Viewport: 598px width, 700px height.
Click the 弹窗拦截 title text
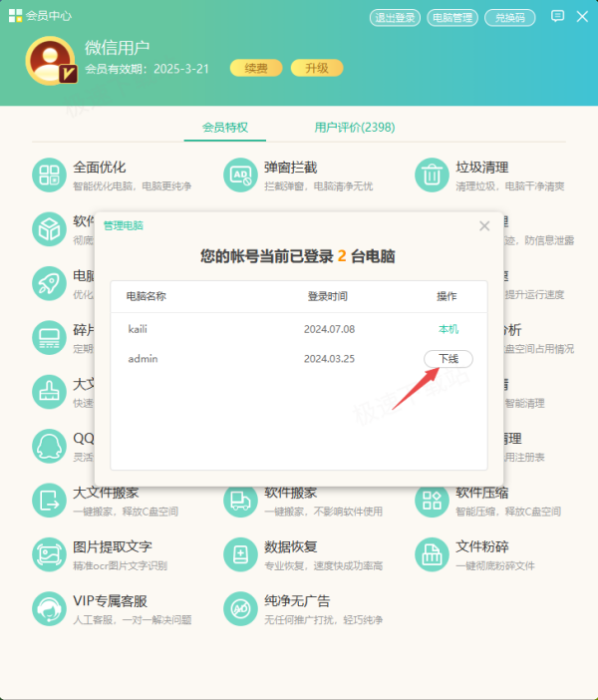[290, 168]
